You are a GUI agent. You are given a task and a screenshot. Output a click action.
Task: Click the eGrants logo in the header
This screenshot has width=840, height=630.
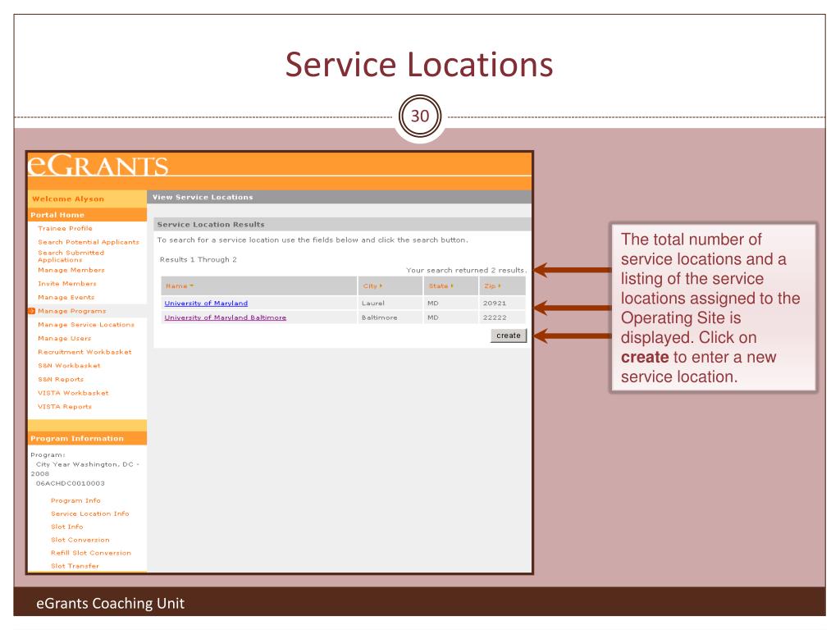(98, 165)
